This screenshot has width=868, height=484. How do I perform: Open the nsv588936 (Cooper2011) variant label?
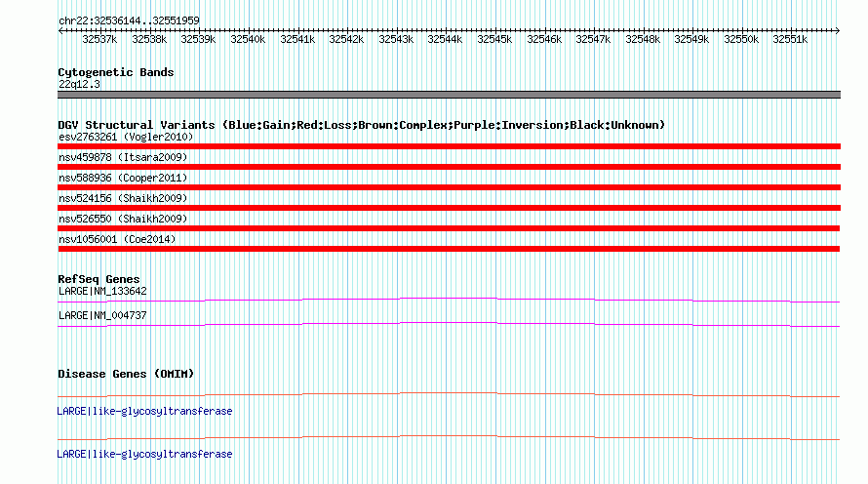123,178
